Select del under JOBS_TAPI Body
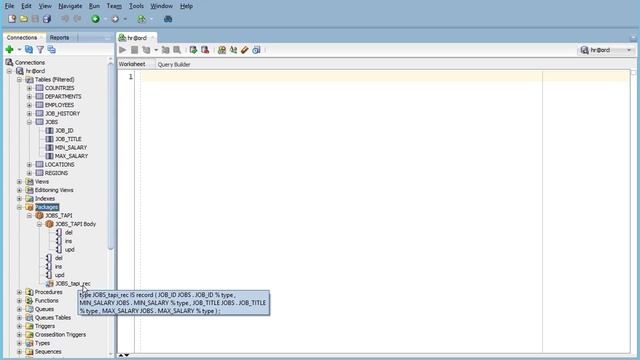 click(x=69, y=233)
